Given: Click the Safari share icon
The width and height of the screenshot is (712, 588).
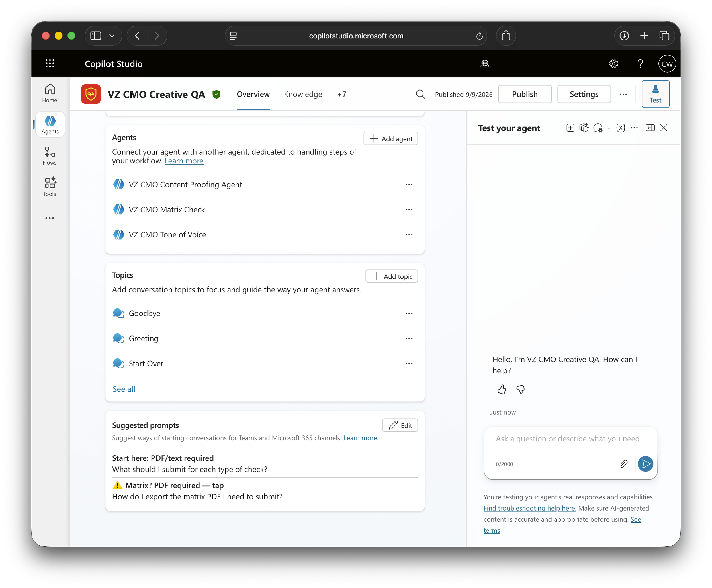Looking at the screenshot, I should [506, 36].
